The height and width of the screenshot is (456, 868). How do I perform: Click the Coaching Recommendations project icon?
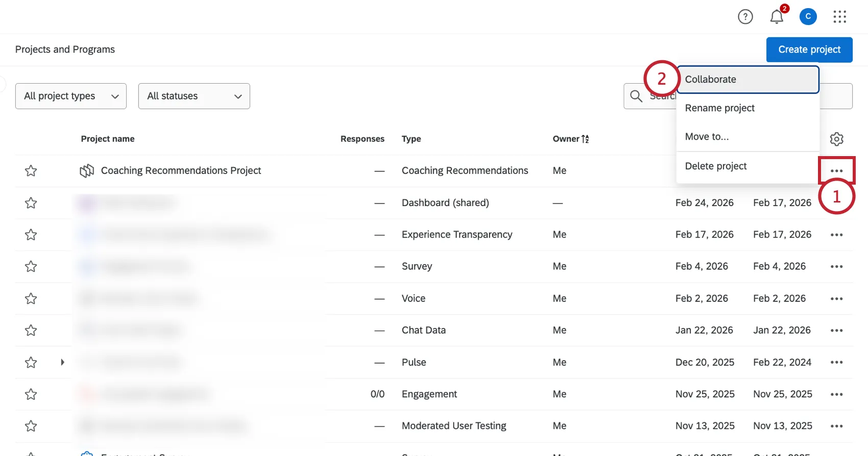[87, 171]
